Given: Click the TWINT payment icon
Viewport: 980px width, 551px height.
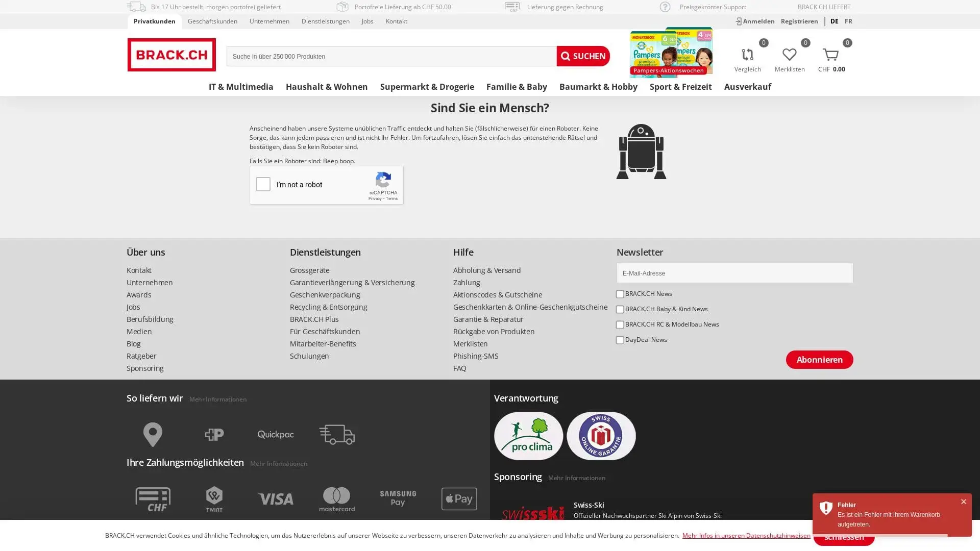Looking at the screenshot, I should tap(214, 499).
